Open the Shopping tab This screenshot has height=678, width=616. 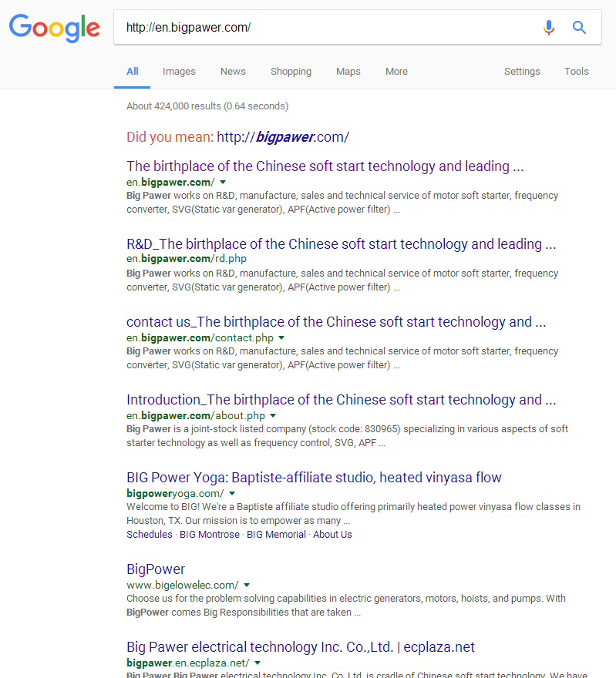coord(291,72)
